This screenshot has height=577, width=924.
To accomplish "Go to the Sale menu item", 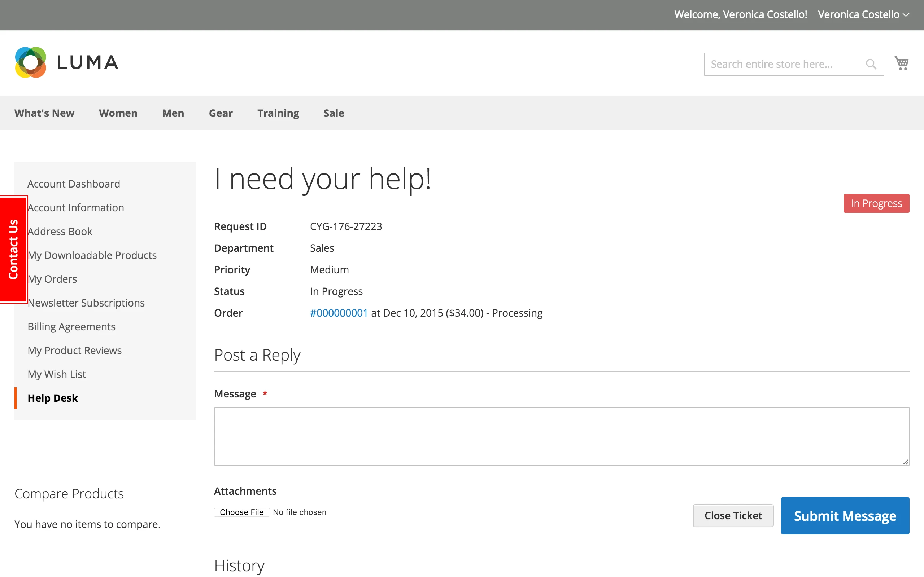I will click(334, 113).
